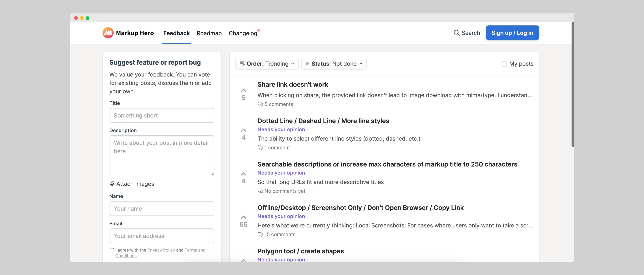This screenshot has height=275, width=644.
Task: Focus the 'Your email address' field
Action: (162, 236)
